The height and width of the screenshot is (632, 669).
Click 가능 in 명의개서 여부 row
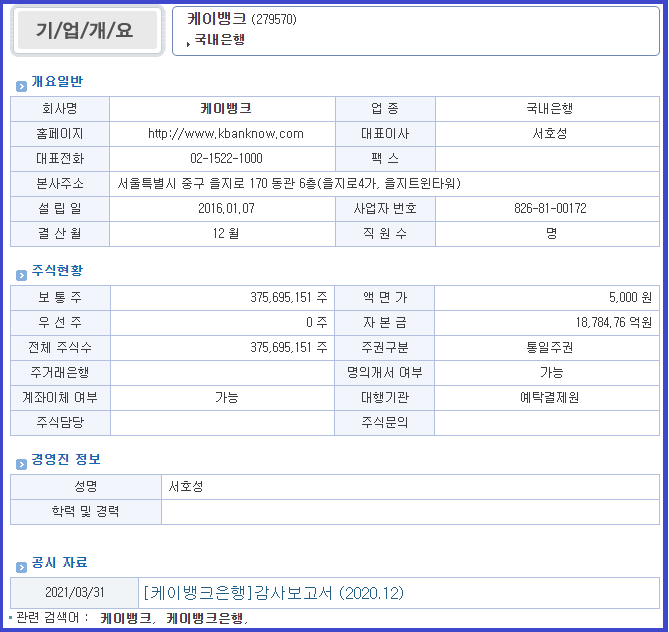(x=551, y=373)
